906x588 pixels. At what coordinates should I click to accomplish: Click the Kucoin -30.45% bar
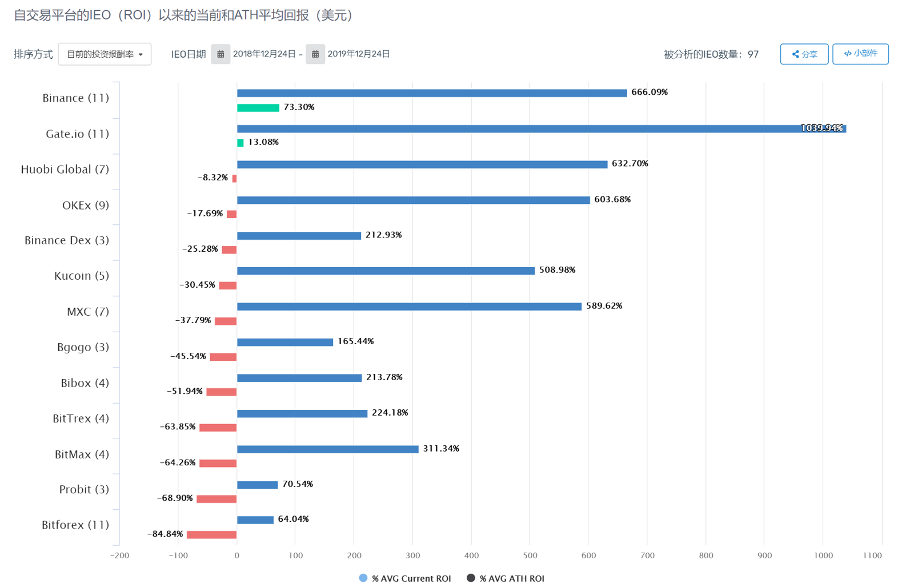[x=228, y=285]
